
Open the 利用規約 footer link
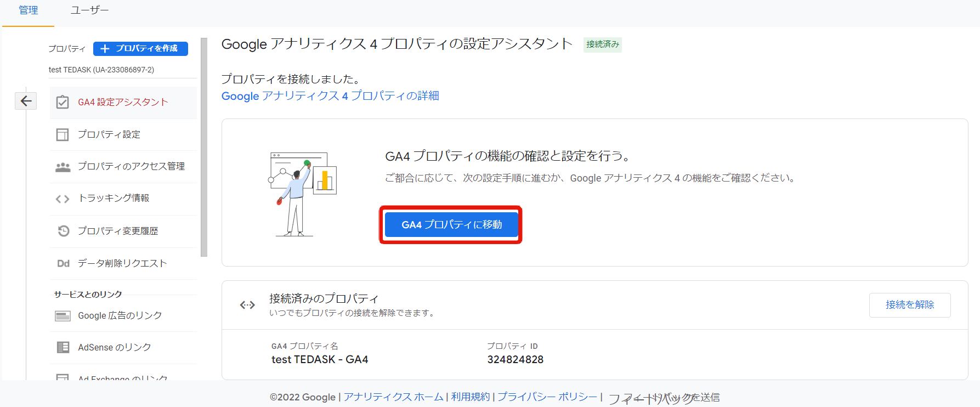tap(470, 397)
